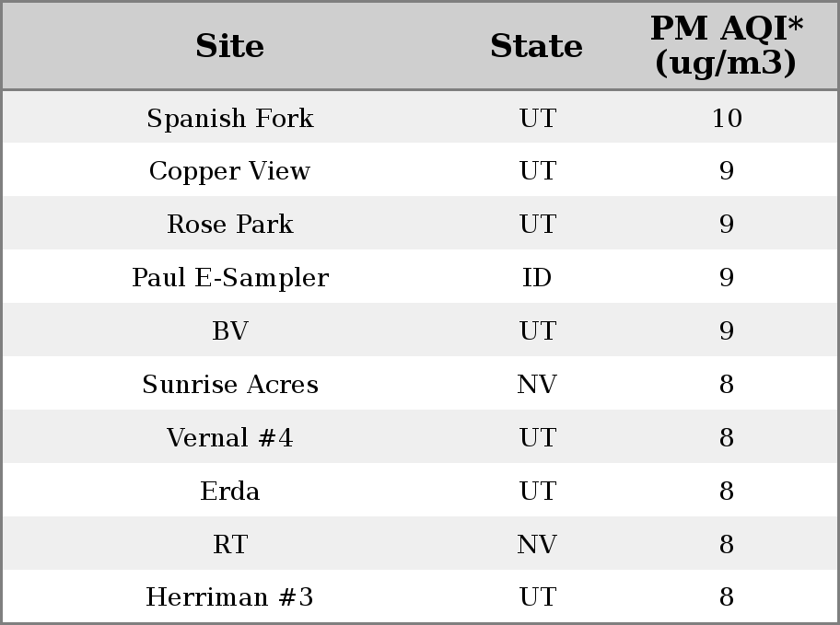Click the State column header
The height and width of the screenshot is (625, 840).
tap(537, 46)
